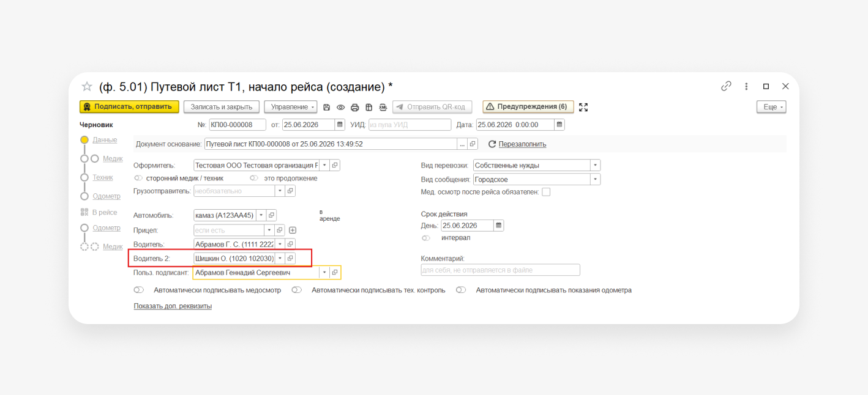Expand the Водитель dropdown arrow
This screenshot has height=395, width=868.
pos(280,244)
